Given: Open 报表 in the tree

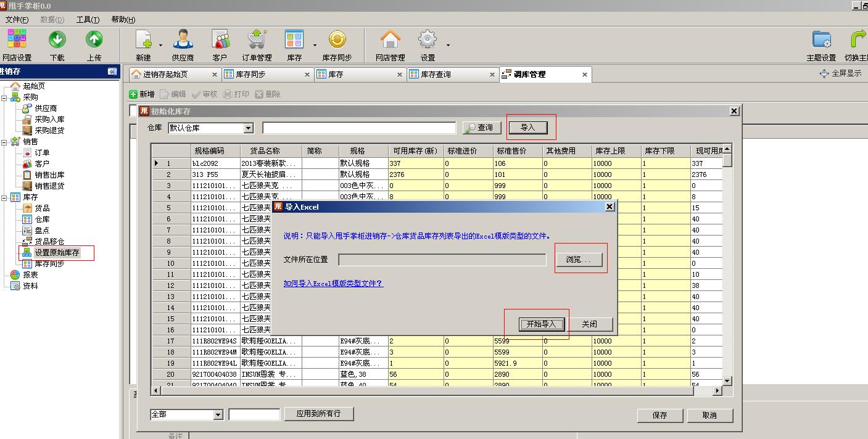Looking at the screenshot, I should 30,275.
